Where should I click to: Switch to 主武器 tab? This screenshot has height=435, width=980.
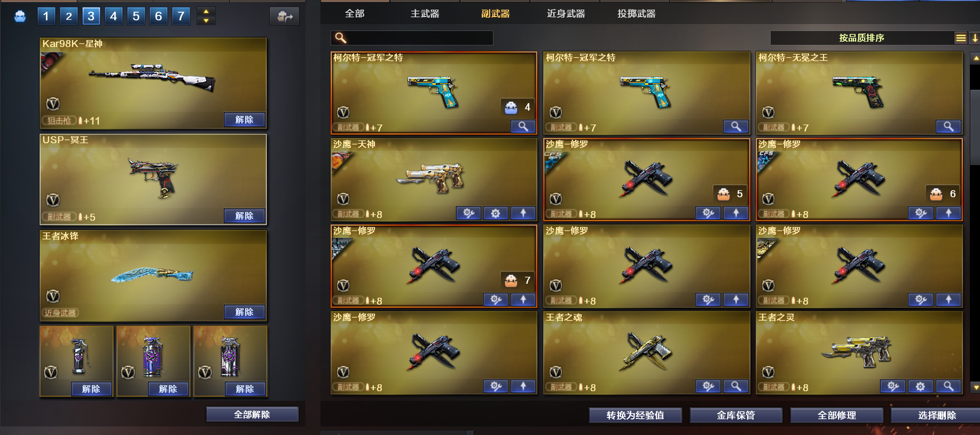tap(425, 14)
